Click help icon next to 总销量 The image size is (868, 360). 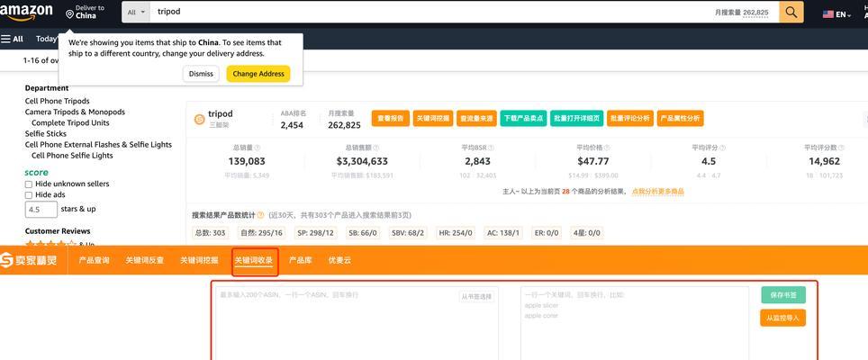258,148
